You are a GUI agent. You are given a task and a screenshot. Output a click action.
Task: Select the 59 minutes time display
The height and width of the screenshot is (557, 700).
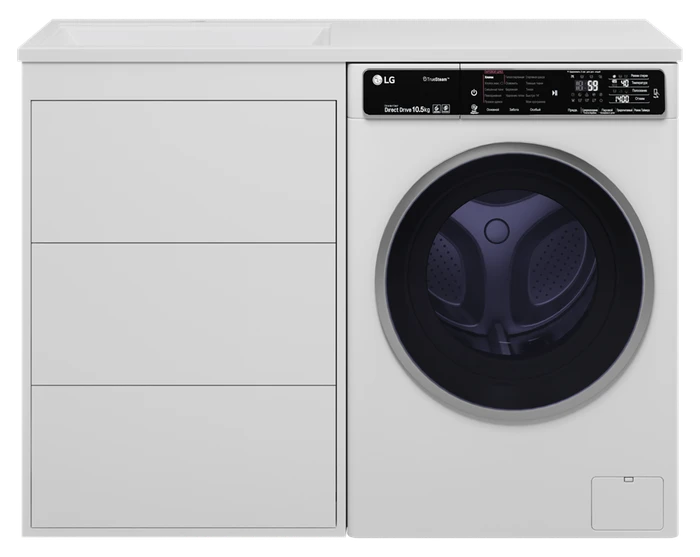pos(593,86)
